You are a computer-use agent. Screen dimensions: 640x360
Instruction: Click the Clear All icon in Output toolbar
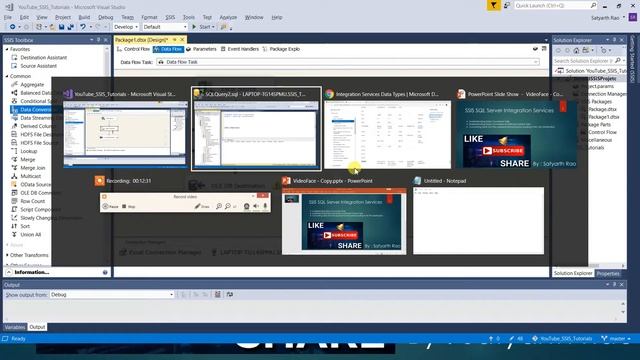pos(218,294)
